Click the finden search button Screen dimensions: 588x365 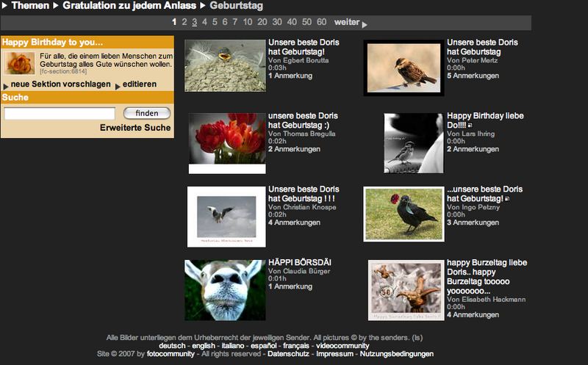[147, 113]
